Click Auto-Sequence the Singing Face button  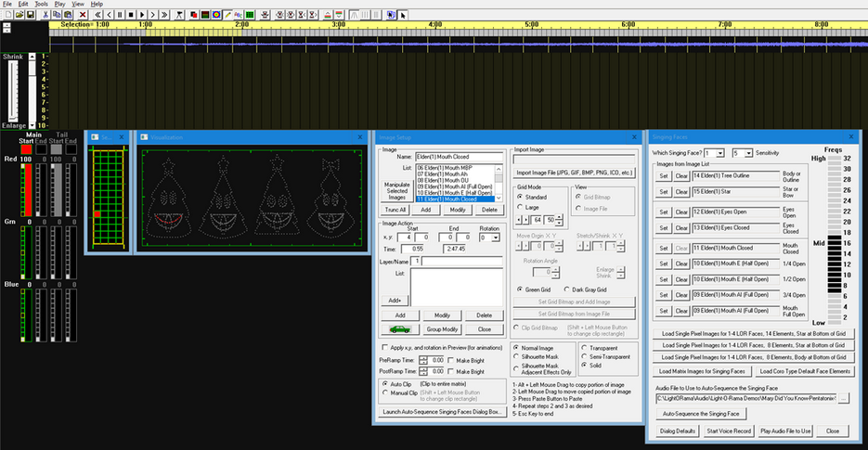click(x=701, y=413)
